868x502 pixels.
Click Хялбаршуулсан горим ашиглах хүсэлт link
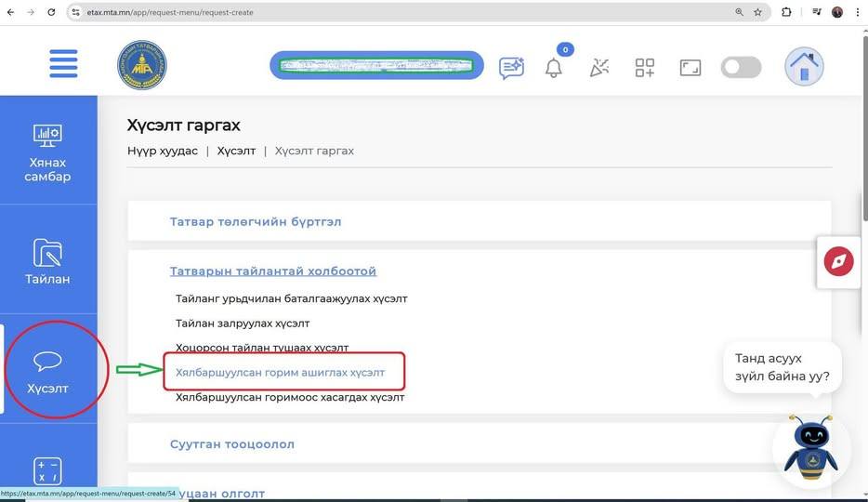pos(280,372)
